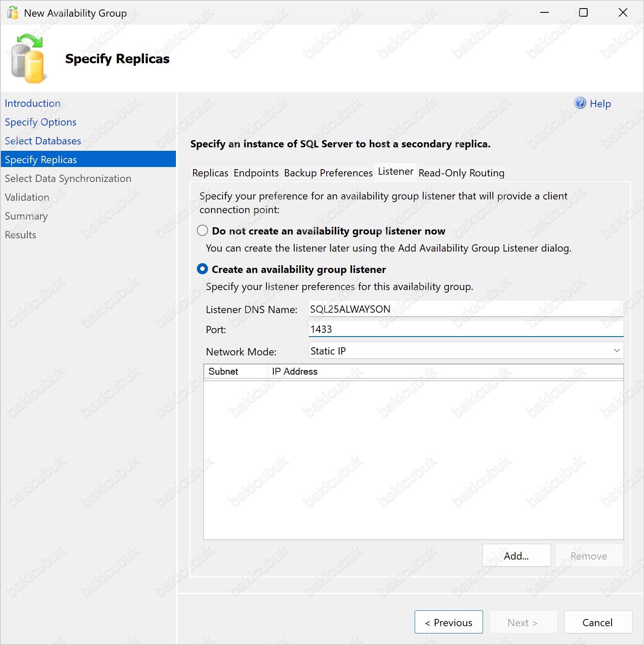The image size is (644, 645).
Task: Open the Backup Preferences tab
Action: [328, 173]
